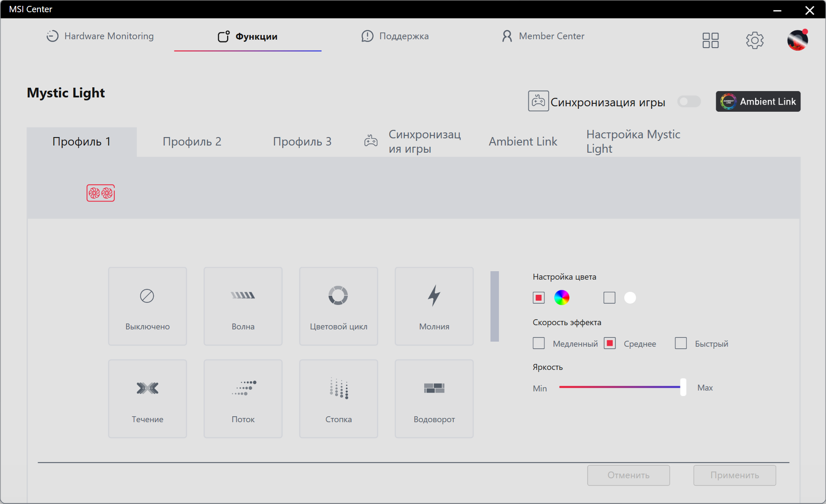Image resolution: width=826 pixels, height=504 pixels.
Task: Pick the Водоворот effect tile
Action: point(434,399)
